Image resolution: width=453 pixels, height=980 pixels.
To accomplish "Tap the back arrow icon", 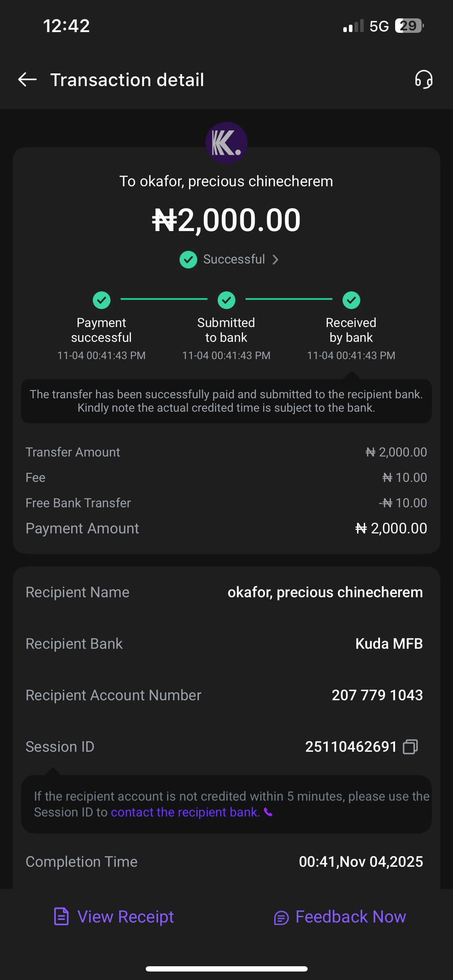I will click(28, 79).
